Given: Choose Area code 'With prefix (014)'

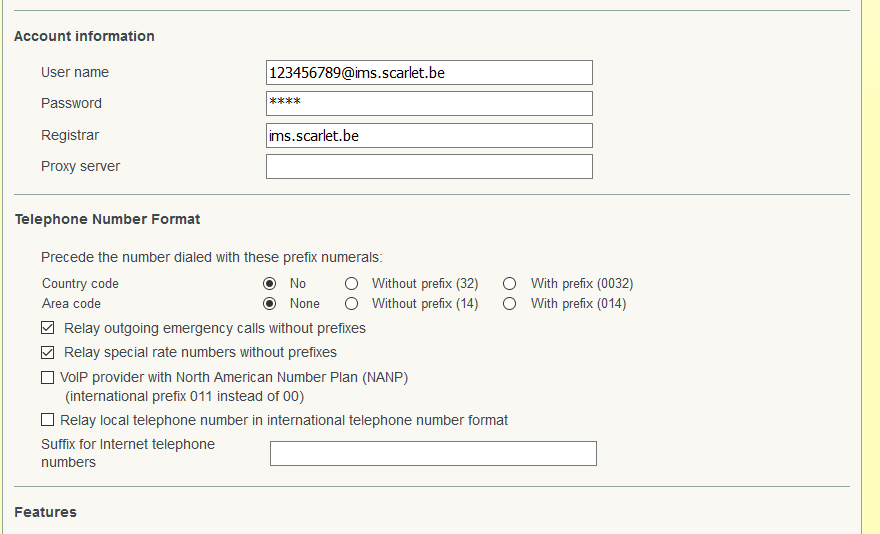Looking at the screenshot, I should [510, 304].
